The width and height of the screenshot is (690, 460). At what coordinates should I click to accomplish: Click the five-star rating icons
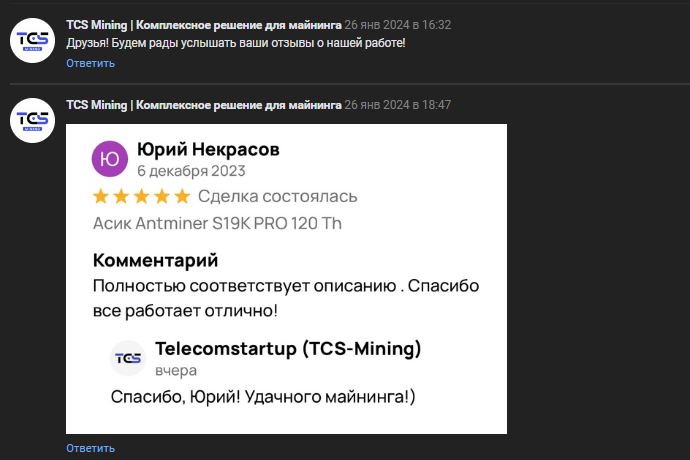[140, 196]
